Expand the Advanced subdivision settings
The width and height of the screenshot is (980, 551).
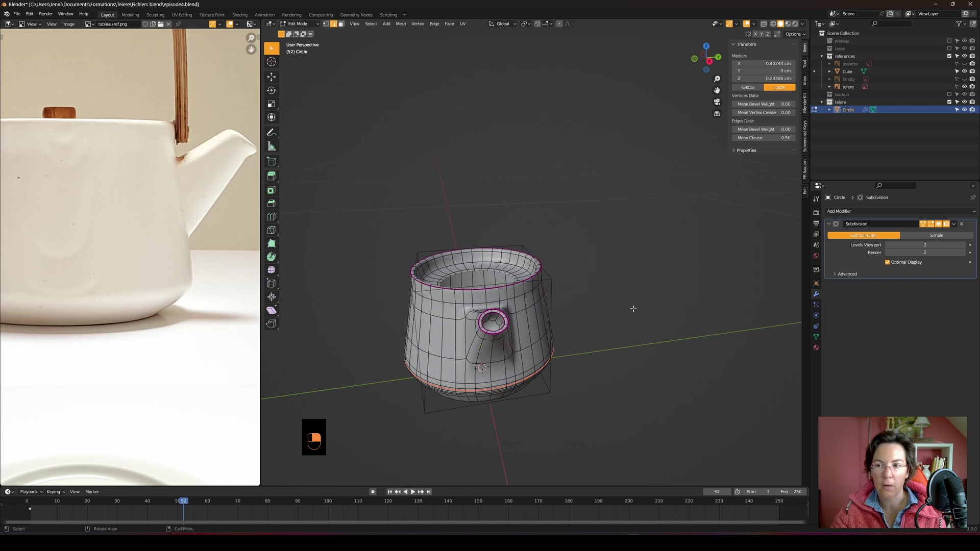coord(847,274)
